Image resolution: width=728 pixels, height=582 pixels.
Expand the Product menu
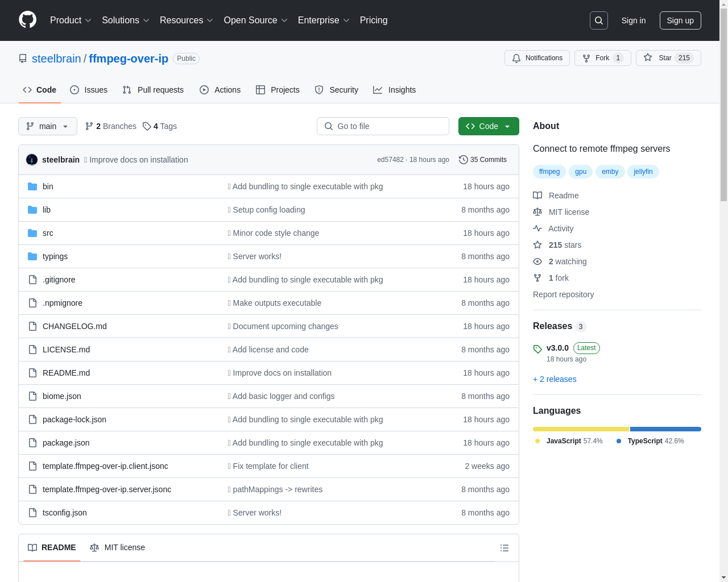(71, 20)
